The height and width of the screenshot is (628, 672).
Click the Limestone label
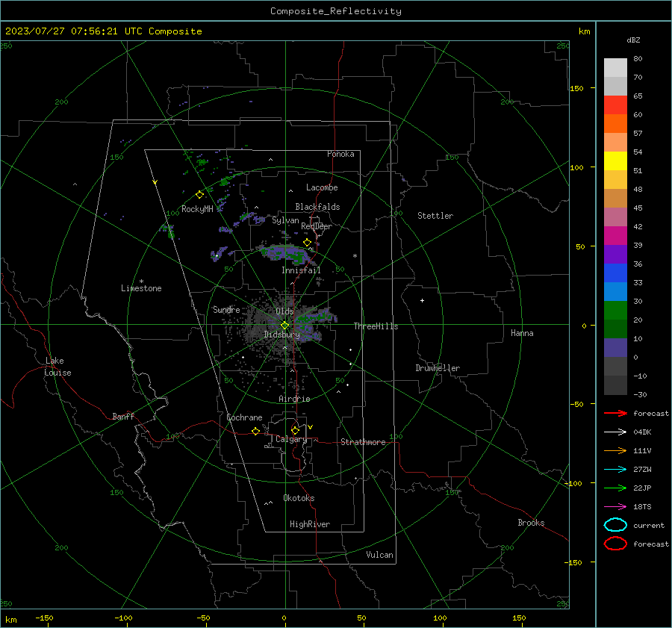(141, 288)
